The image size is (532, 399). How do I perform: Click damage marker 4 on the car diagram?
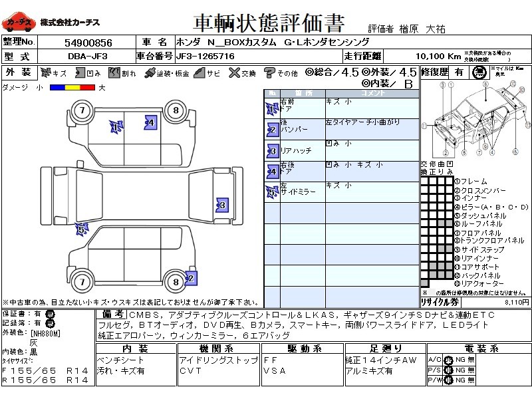tap(150, 122)
